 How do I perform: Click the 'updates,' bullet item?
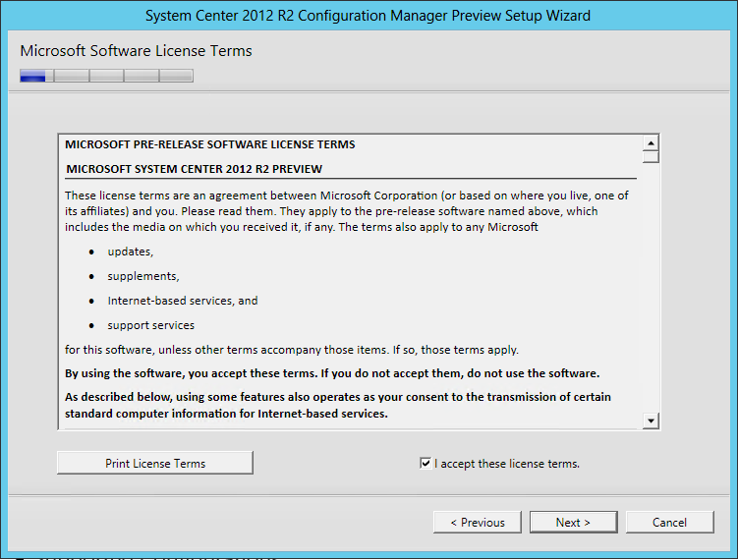pos(131,252)
